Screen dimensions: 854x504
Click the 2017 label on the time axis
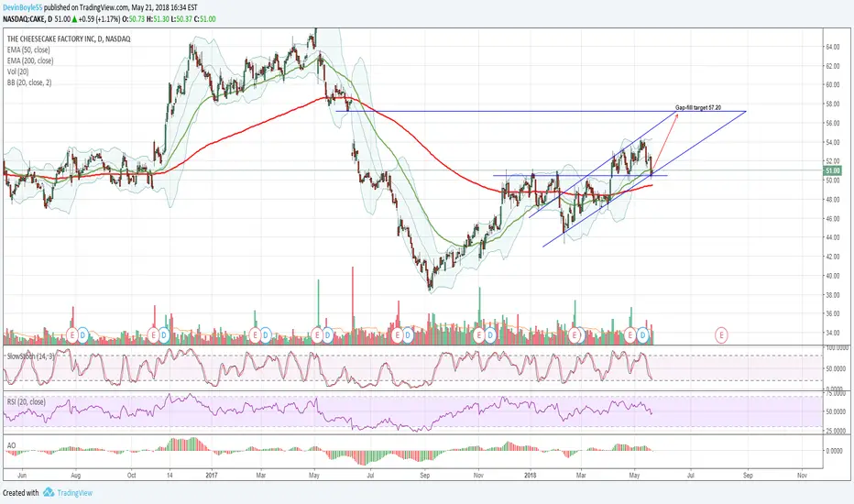(212, 475)
